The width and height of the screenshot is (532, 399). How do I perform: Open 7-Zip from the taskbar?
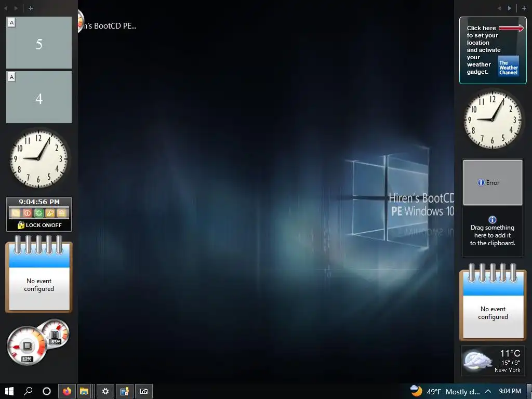[x=144, y=391]
